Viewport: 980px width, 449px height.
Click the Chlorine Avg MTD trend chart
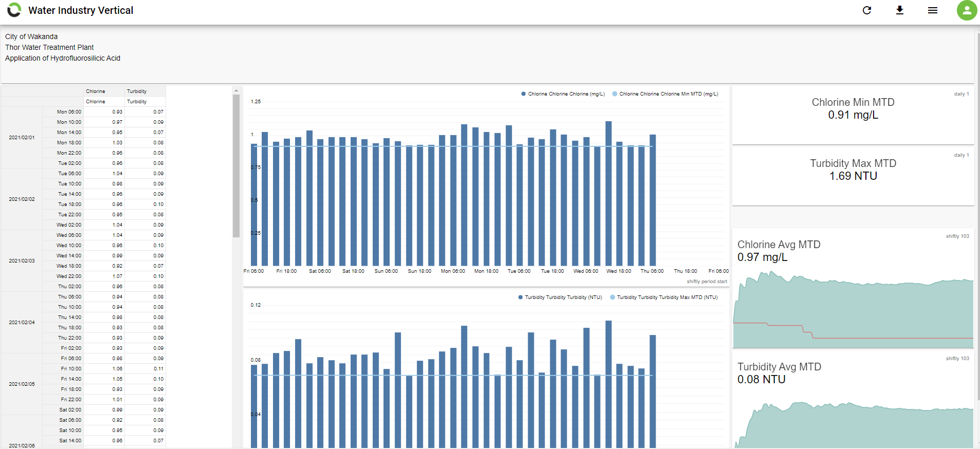pyautogui.click(x=853, y=309)
